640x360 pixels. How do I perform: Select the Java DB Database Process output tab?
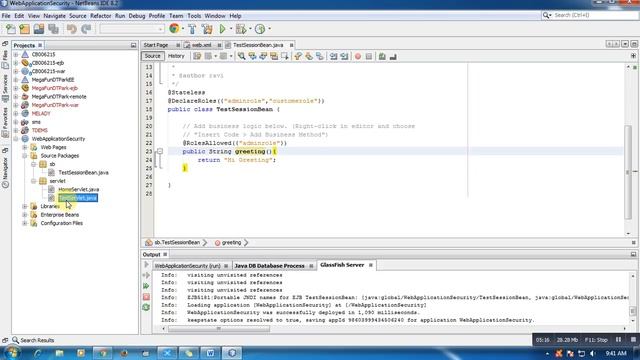coord(269,266)
